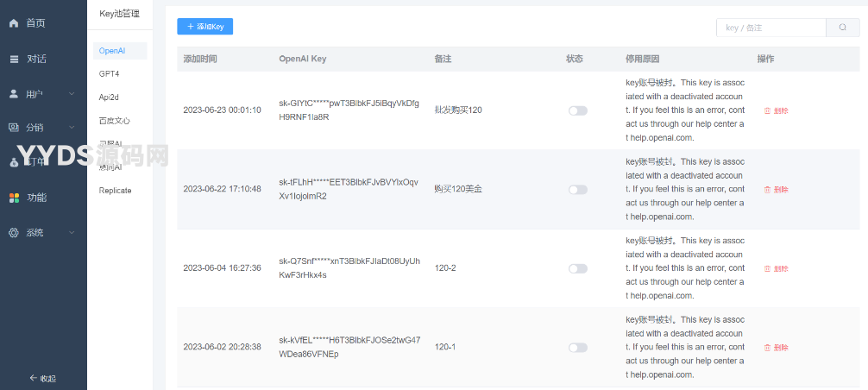Screen dimensions: 868x390
Task: Click the 系统 gear icon in sidebar
Action: 14,233
